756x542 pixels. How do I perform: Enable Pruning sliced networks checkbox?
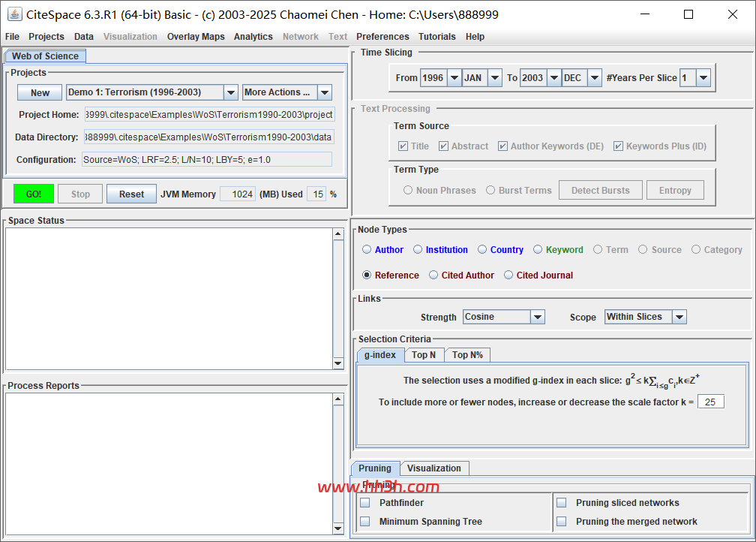pyautogui.click(x=561, y=503)
